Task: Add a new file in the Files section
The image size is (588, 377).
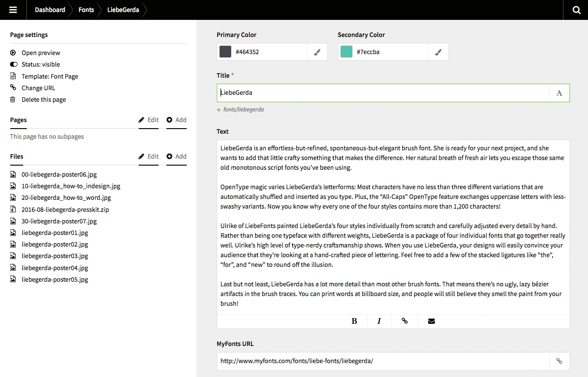Action: pos(176,156)
